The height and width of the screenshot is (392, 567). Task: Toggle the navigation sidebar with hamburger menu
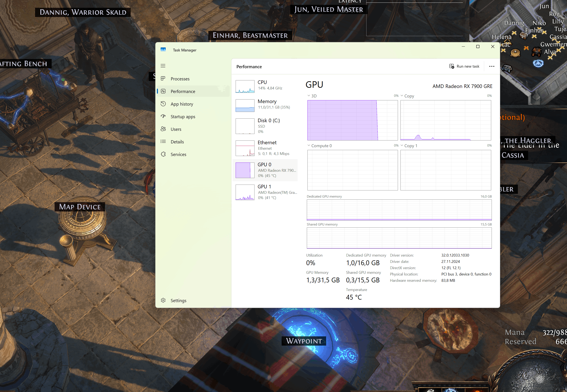coord(163,66)
